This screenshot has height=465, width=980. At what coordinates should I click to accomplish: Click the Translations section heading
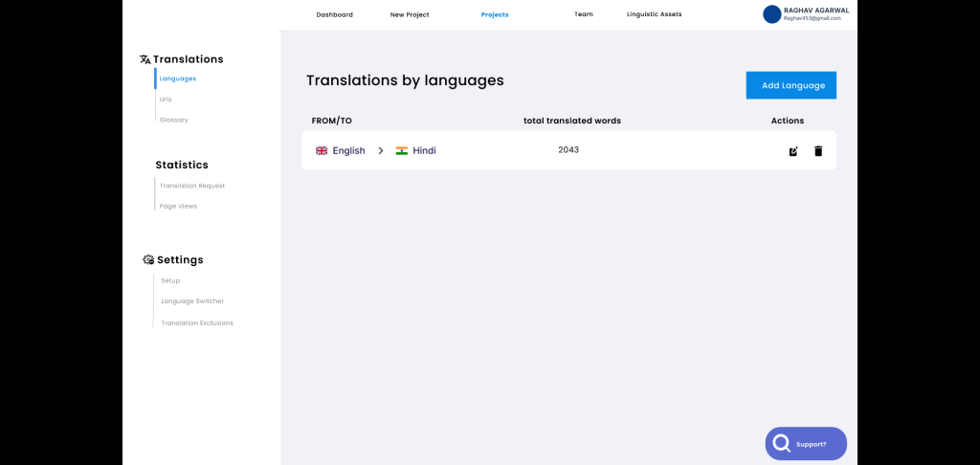coord(189,59)
